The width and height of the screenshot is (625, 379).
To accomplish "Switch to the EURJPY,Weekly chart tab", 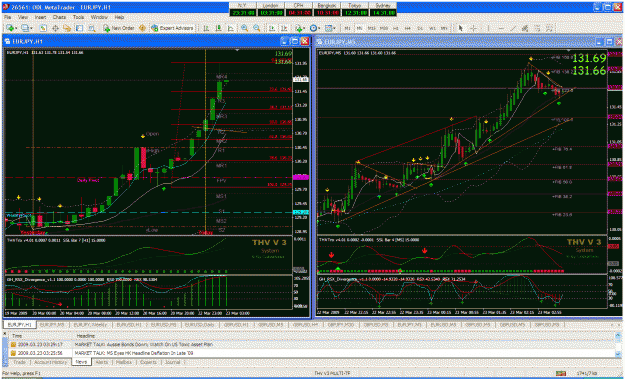I will point(90,325).
